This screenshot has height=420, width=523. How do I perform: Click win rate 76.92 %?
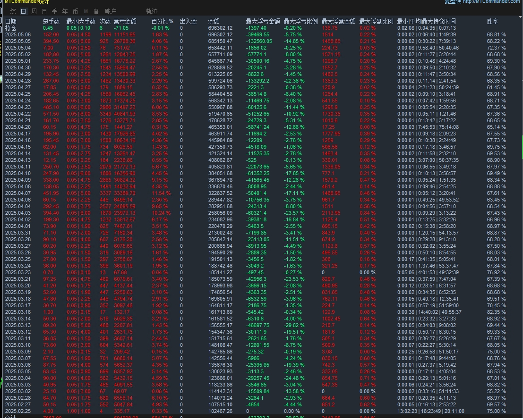coord(496,272)
